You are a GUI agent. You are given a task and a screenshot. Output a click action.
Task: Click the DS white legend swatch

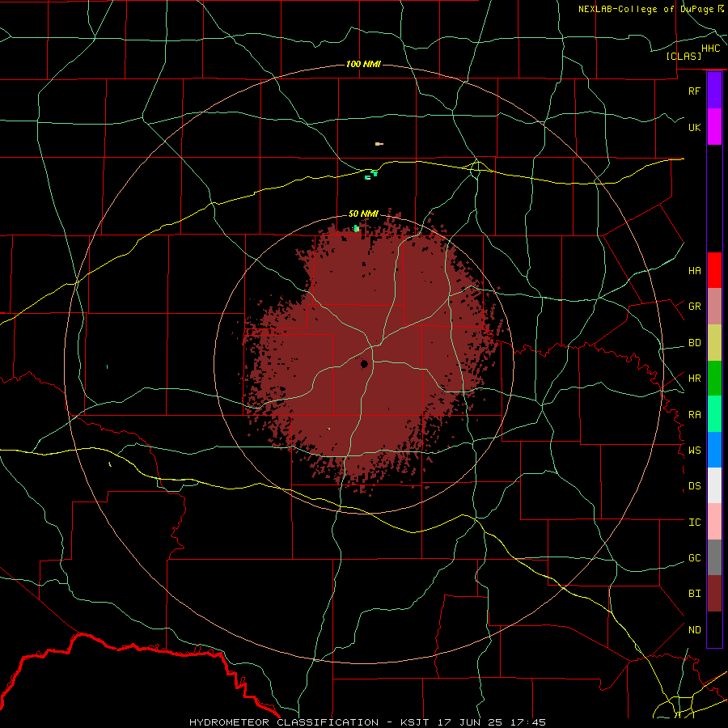click(714, 485)
